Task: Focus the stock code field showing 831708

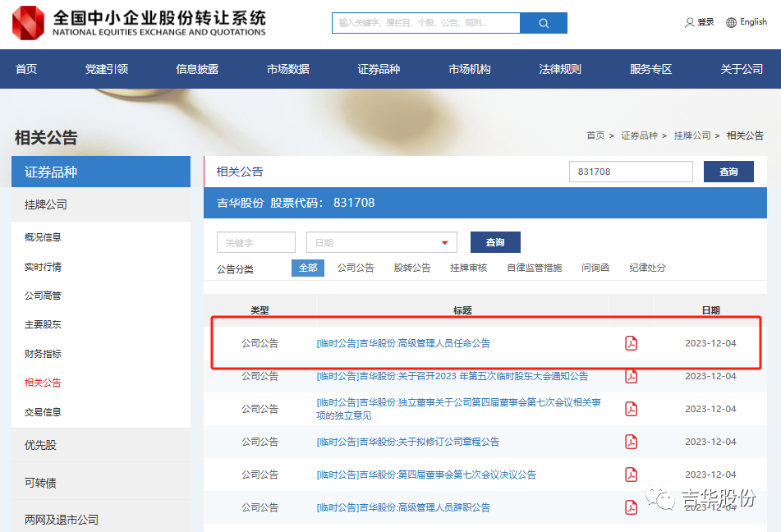Action: point(631,172)
